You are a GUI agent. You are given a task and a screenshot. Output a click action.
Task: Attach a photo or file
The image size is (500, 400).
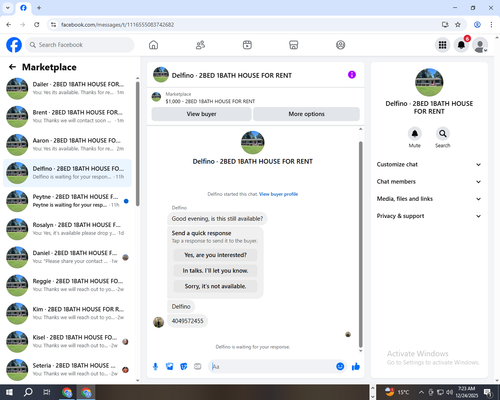[x=170, y=367]
